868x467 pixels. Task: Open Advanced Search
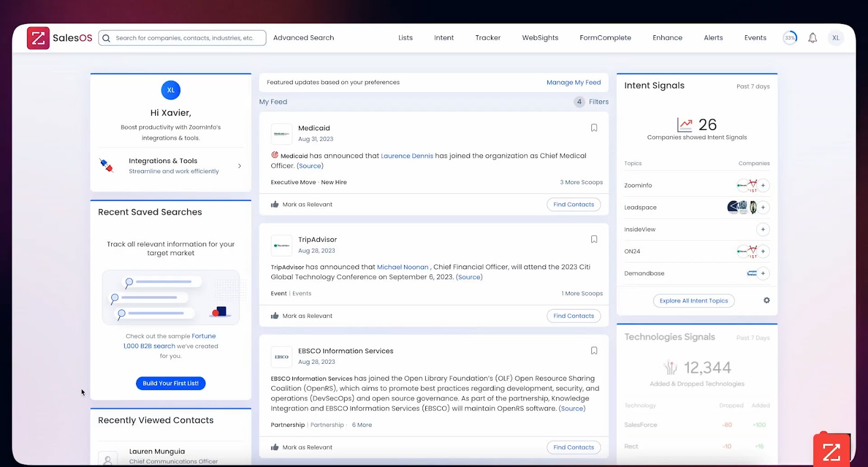[x=304, y=38]
